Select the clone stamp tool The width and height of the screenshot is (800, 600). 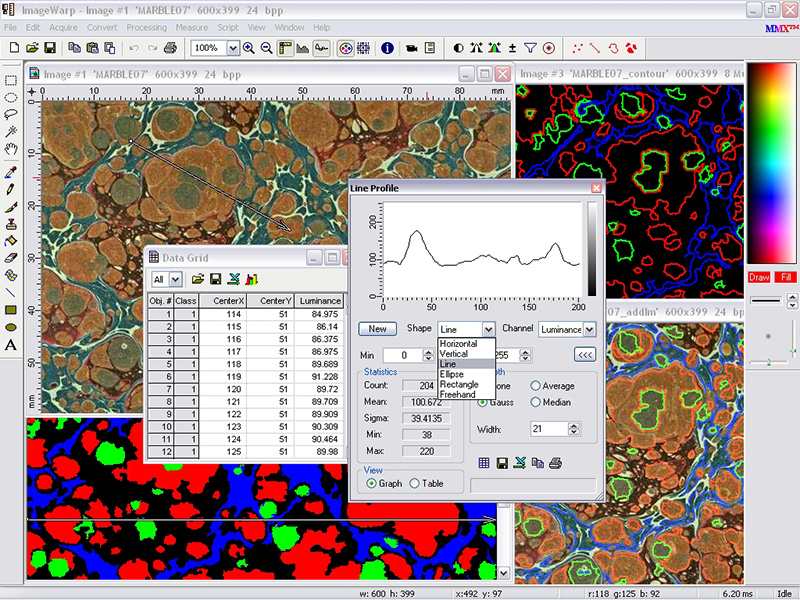[11, 224]
